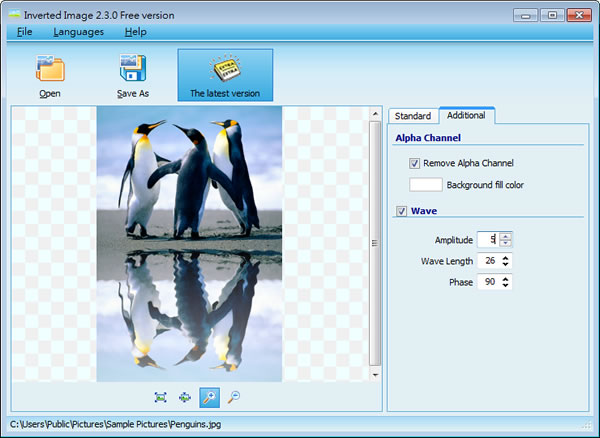Click the Open folder icon

[x=50, y=68]
